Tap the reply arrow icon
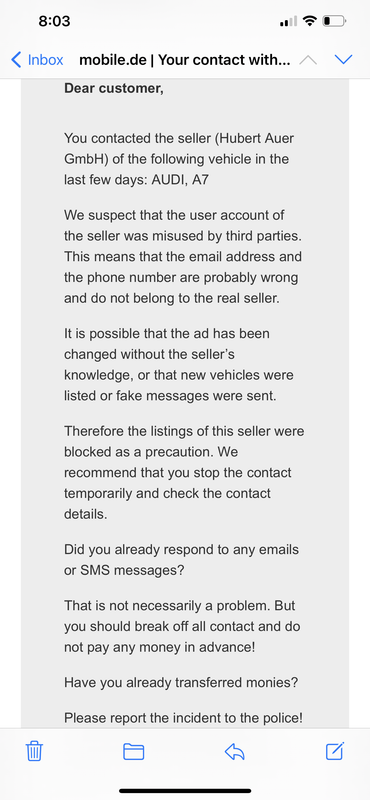 tap(235, 751)
